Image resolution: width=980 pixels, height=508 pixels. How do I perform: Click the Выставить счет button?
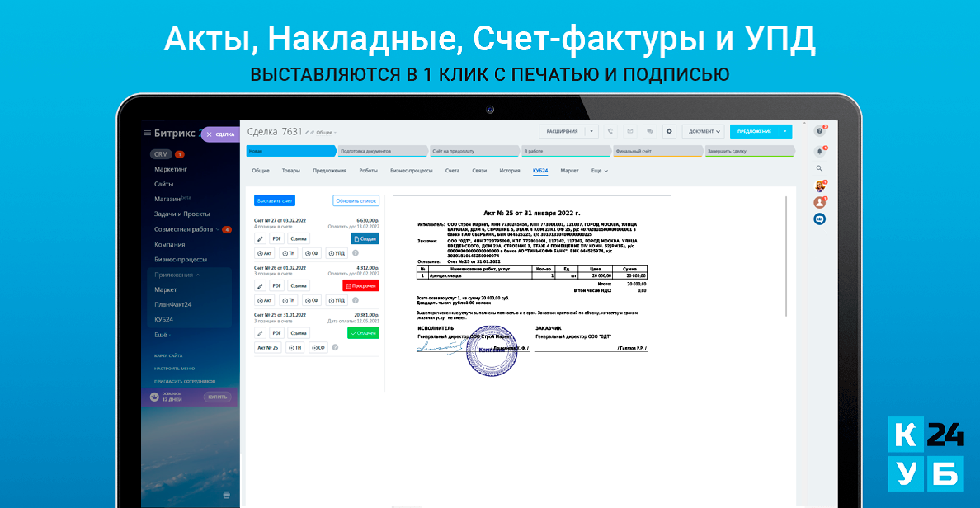(275, 200)
